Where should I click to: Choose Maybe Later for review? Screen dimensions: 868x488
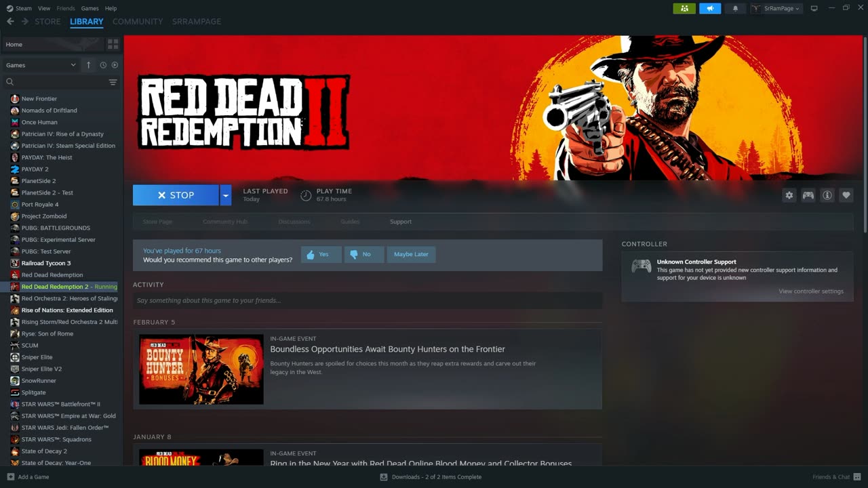click(x=411, y=254)
